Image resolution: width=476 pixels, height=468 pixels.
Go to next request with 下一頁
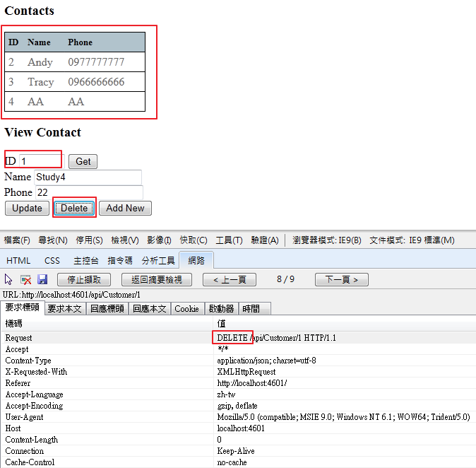tap(342, 279)
